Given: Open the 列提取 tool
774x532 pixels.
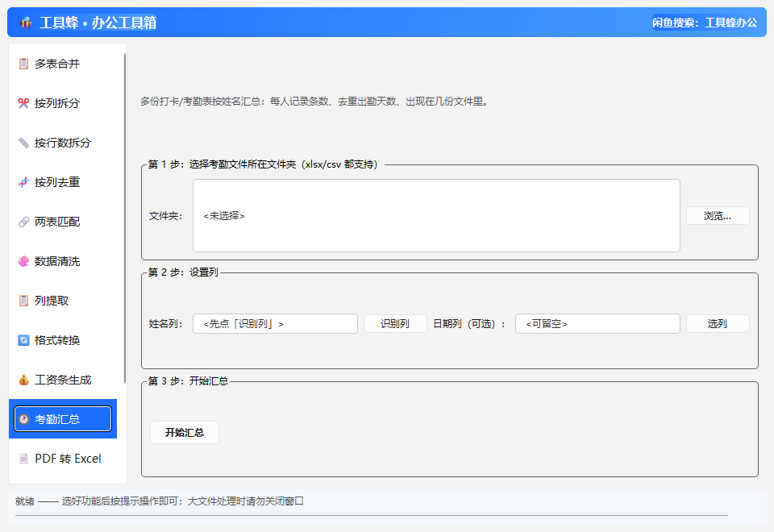Looking at the screenshot, I should 63,301.
